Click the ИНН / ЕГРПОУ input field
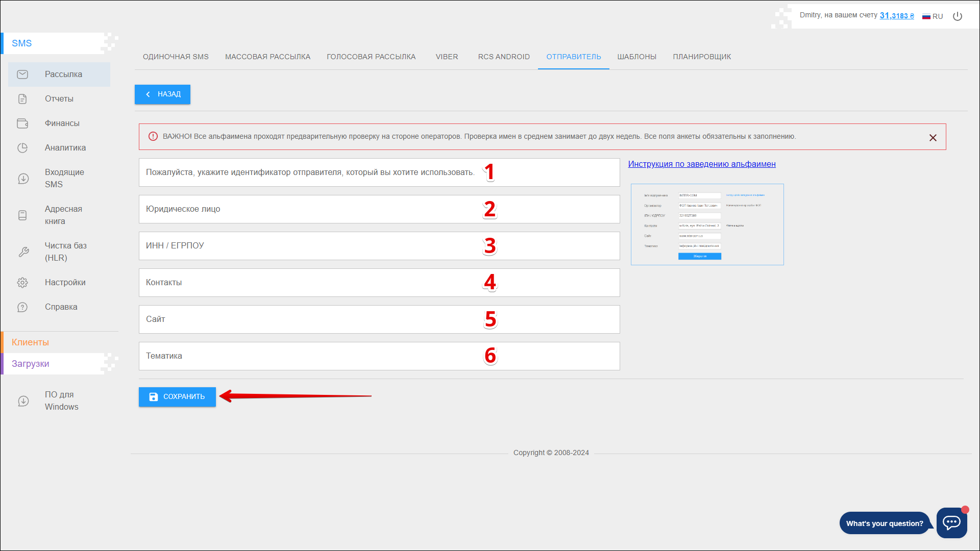This screenshot has width=980, height=551. (379, 246)
